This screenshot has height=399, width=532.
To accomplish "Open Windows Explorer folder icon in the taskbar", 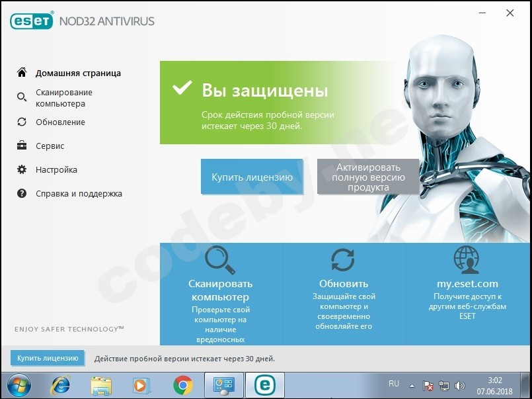I will tap(101, 385).
